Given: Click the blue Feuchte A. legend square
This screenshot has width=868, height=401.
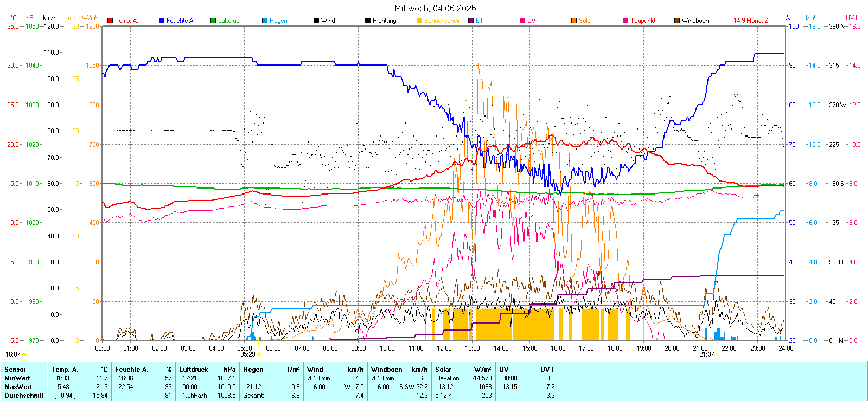Looking at the screenshot, I should (162, 21).
